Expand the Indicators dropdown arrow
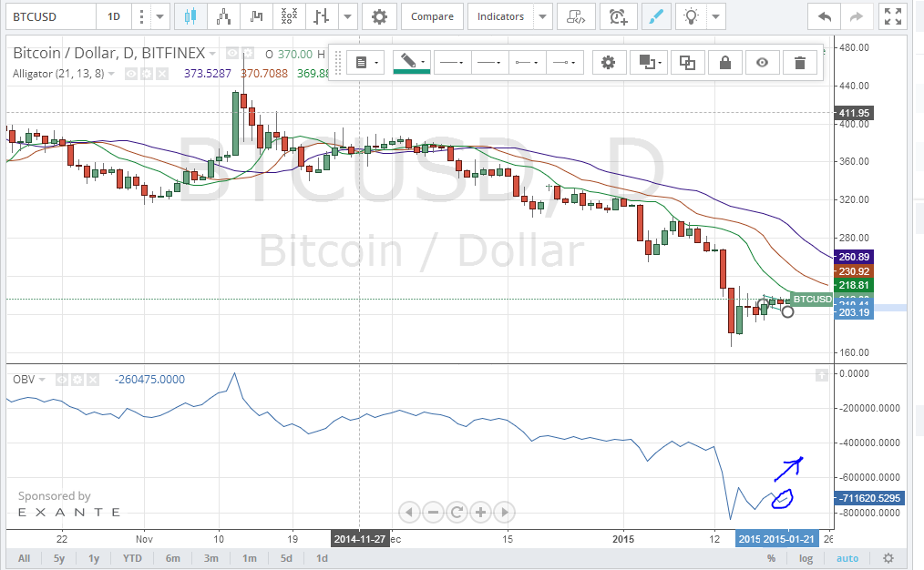This screenshot has height=570, width=924. [543, 16]
